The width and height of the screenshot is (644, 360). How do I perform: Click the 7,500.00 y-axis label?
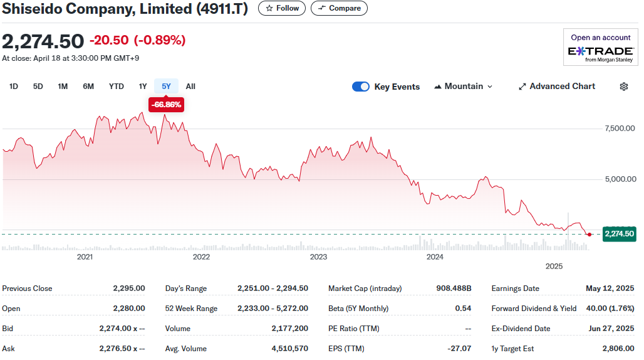620,129
